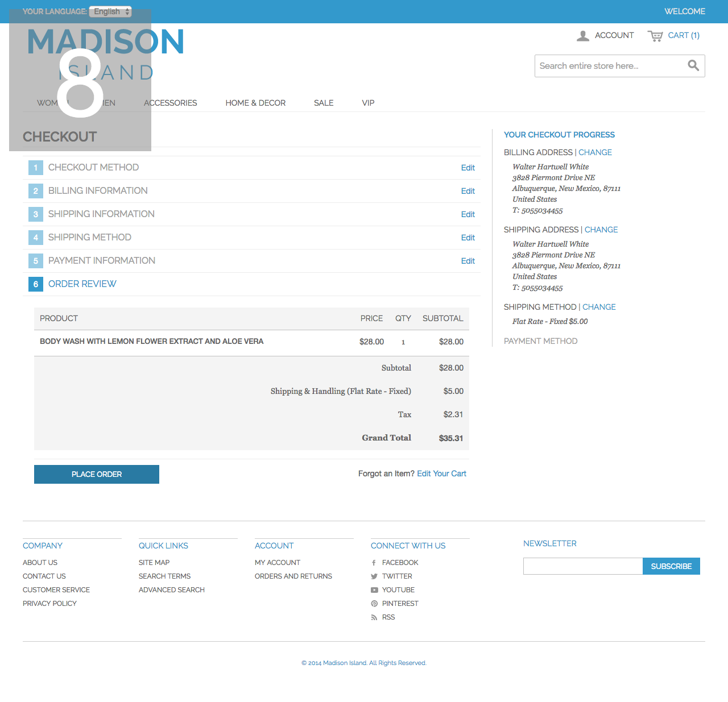Open the Account user icon
This screenshot has width=728, height=702.
pos(583,36)
